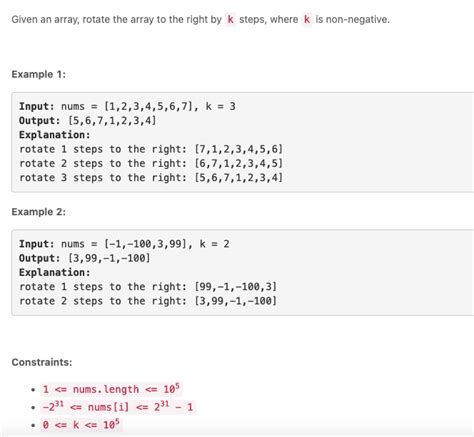Click the nums[i] range constraint
Image resolution: width=474 pixels, height=437 pixels.
pyautogui.click(x=118, y=407)
